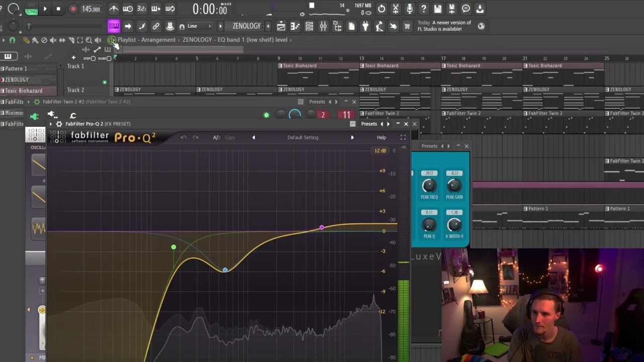Click the link chain icon in toolbar

[156, 26]
